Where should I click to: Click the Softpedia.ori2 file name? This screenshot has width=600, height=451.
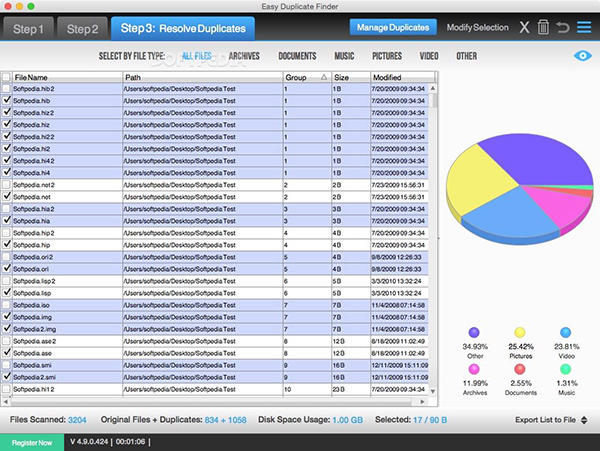coord(33,257)
